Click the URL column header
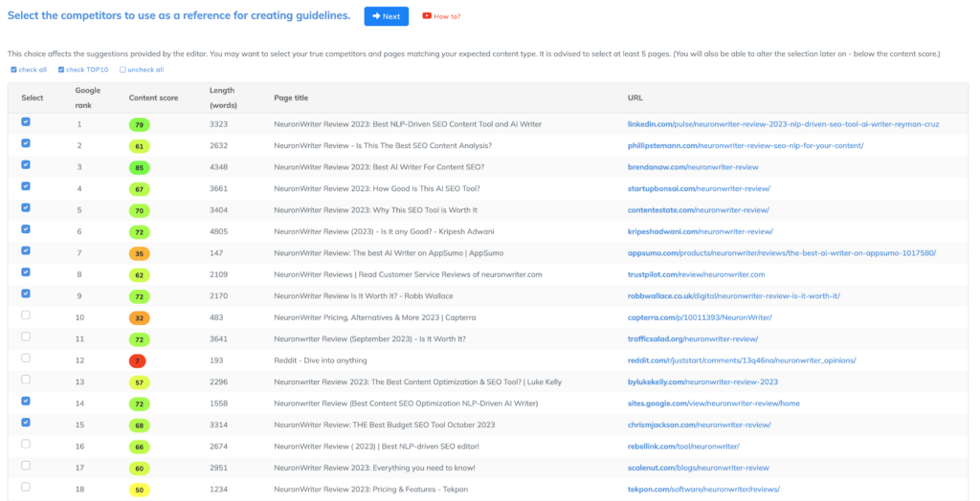The image size is (980, 501). coord(635,98)
